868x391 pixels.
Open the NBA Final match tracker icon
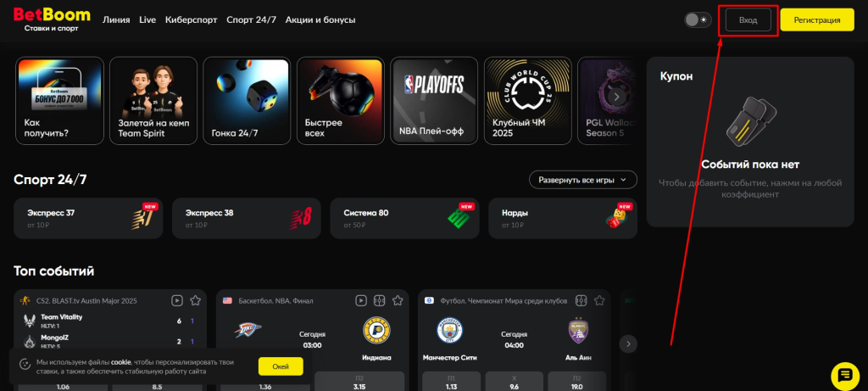[x=379, y=301]
